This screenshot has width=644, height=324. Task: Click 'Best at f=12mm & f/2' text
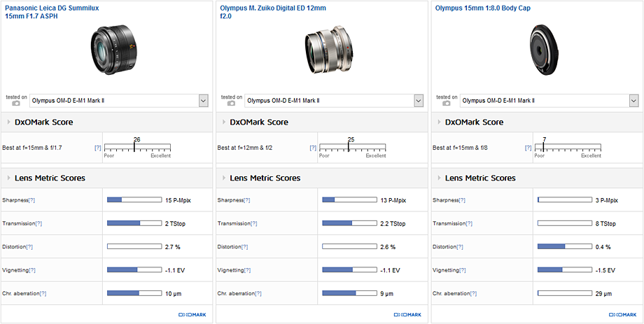[244, 148]
